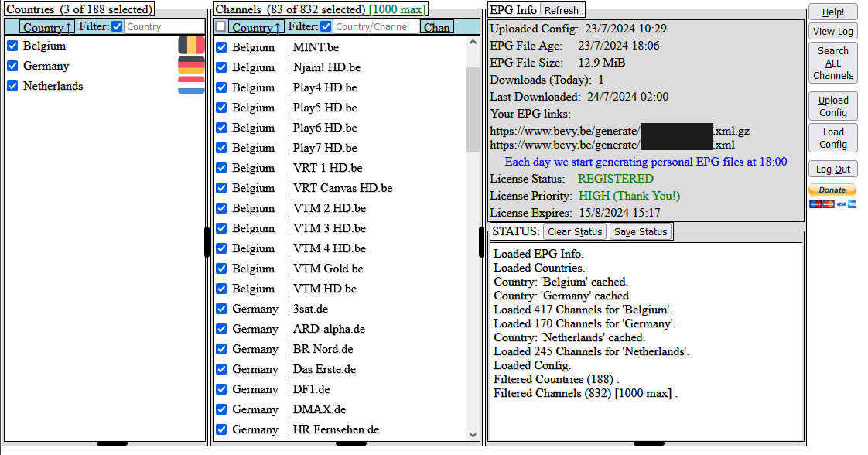The width and height of the screenshot is (868, 455).
Task: Toggle the Filter checkbox in Channels panel
Action: [x=326, y=26]
